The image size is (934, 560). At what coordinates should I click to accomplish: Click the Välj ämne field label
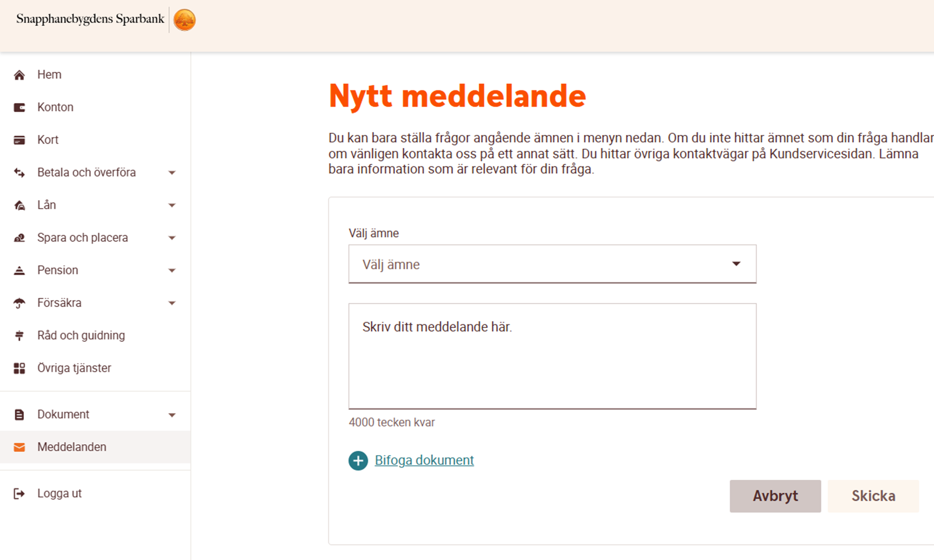374,233
